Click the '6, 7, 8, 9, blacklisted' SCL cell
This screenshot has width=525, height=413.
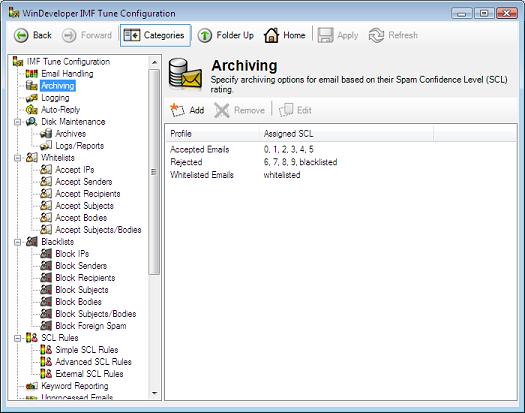[x=300, y=162]
